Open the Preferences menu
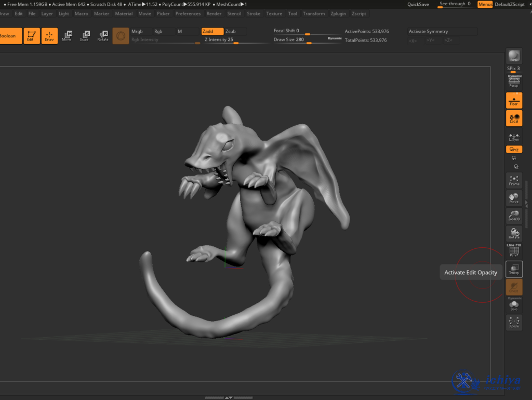Image resolution: width=532 pixels, height=400 pixels. (x=188, y=14)
